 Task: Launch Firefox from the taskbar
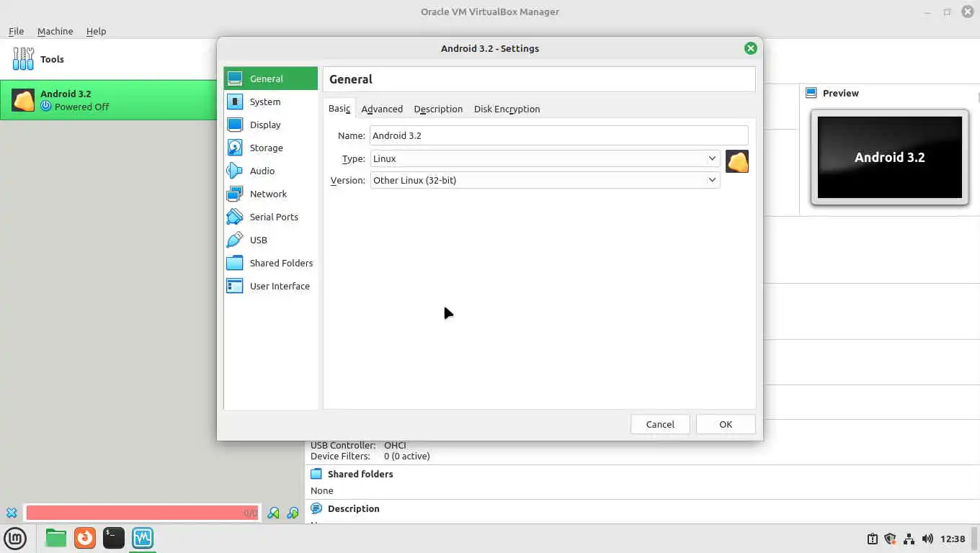(85, 538)
